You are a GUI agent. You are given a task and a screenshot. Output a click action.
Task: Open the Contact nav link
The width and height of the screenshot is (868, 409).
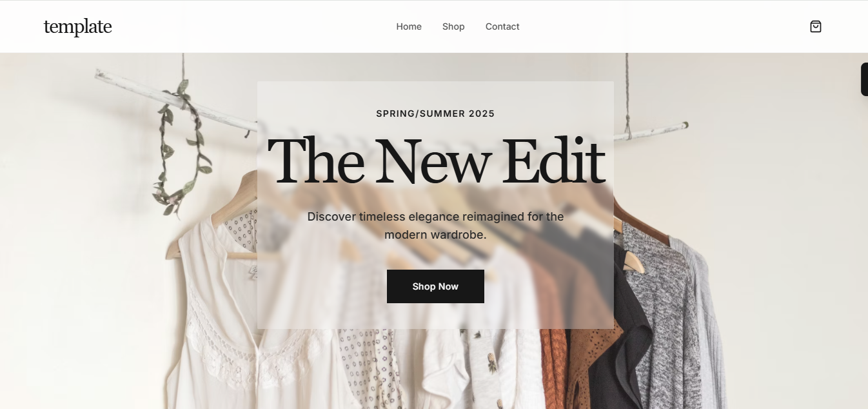pyautogui.click(x=502, y=26)
